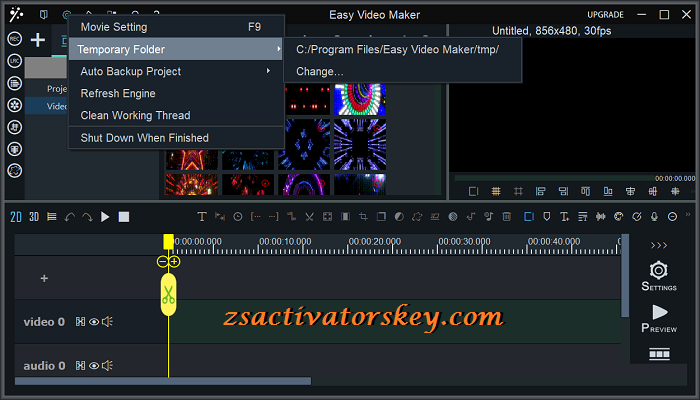
Task: Click the clock duration icon in timeline toolbar
Action: point(238,217)
